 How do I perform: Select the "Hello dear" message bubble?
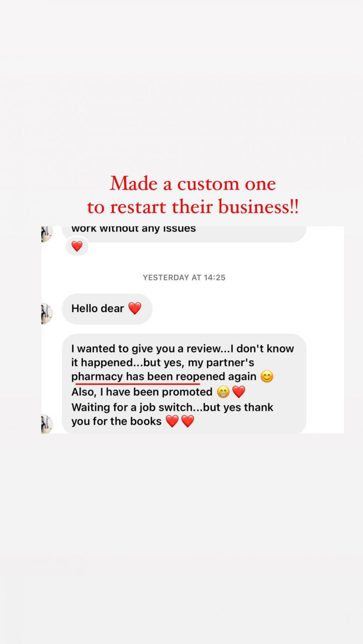[107, 309]
